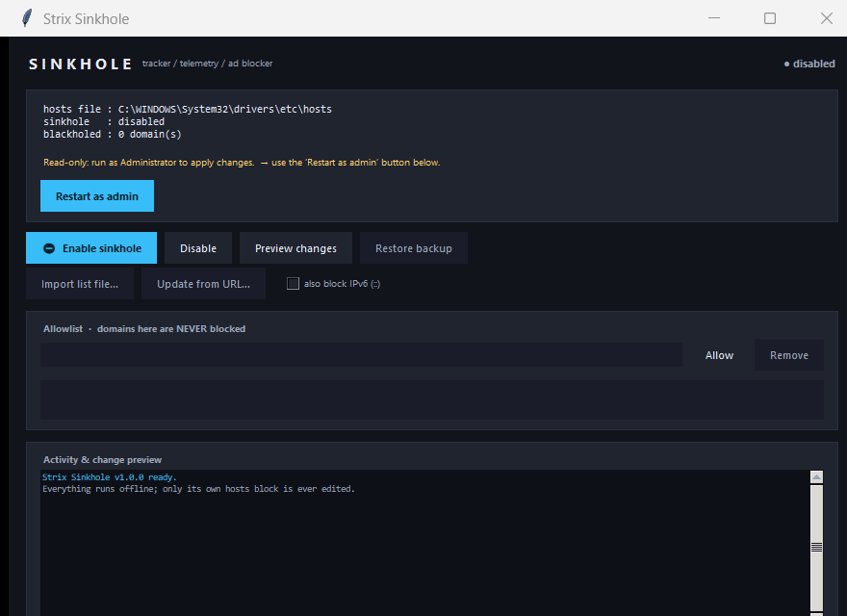Screen dimensions: 847x616
Task: Click the Allowlist section heading
Action: pos(144,329)
